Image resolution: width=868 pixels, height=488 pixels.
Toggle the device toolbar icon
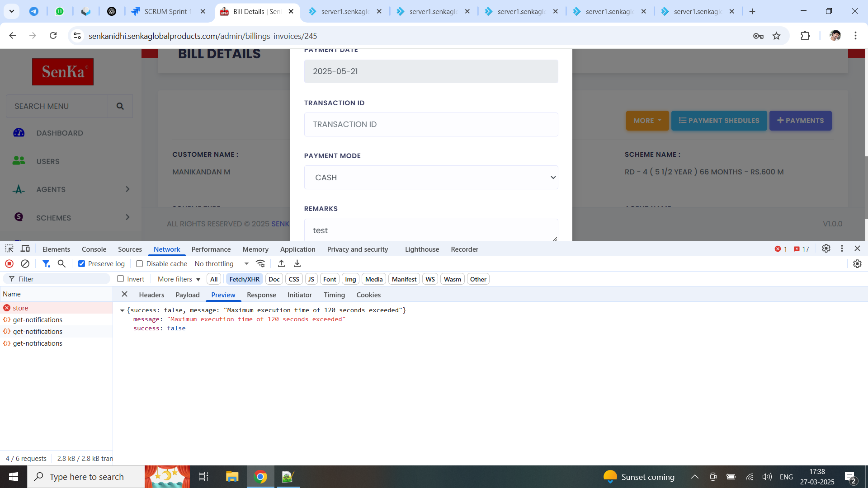tap(25, 249)
